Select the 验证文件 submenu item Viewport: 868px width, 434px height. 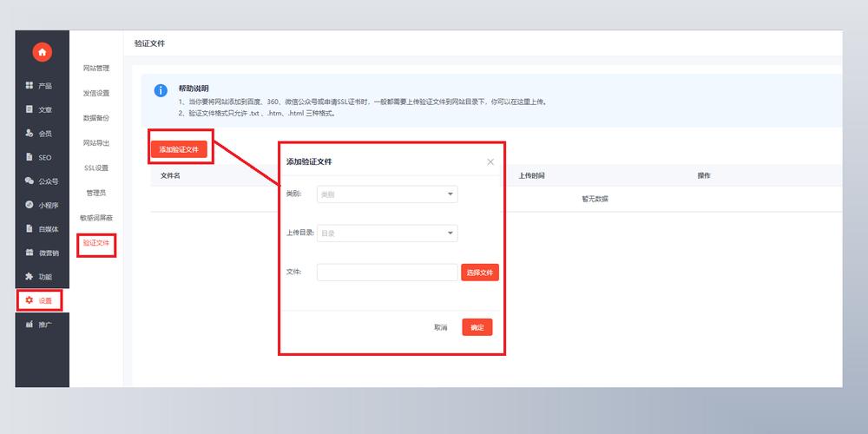tap(96, 242)
